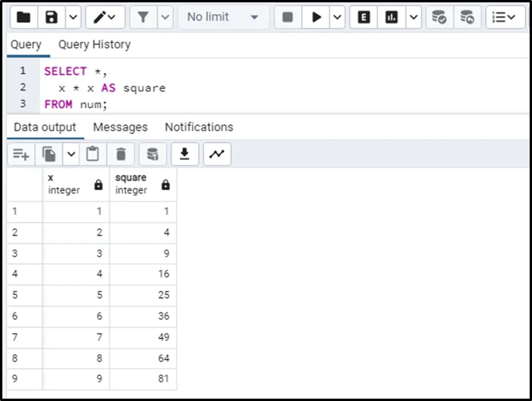Select row 5 by its row number
The height and width of the screenshot is (401, 532).
15,295
